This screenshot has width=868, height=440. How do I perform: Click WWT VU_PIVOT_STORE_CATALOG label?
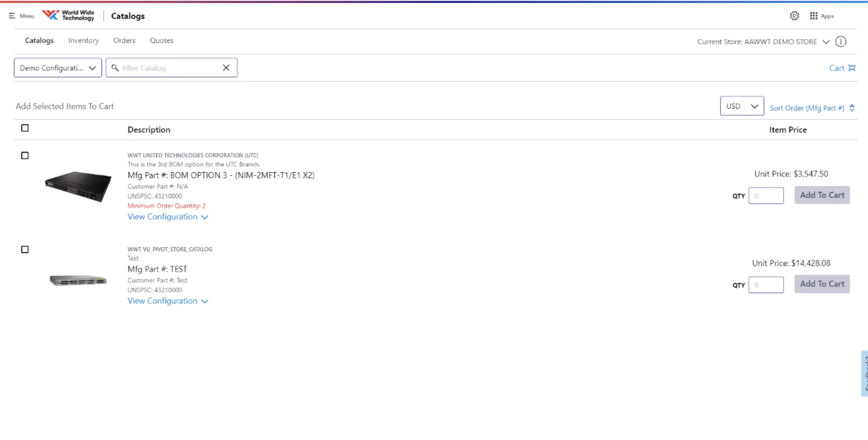pyautogui.click(x=170, y=249)
